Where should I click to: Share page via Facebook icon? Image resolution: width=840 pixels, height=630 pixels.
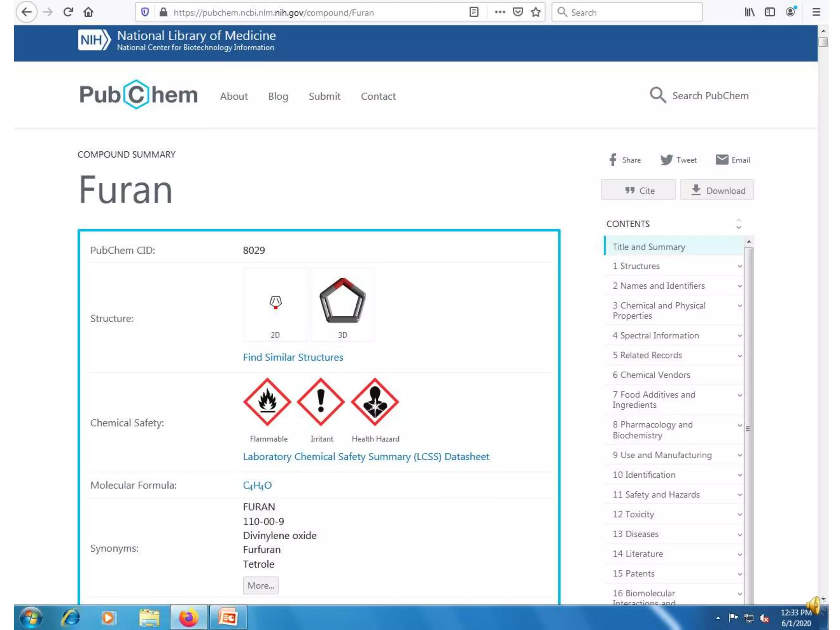tap(613, 160)
